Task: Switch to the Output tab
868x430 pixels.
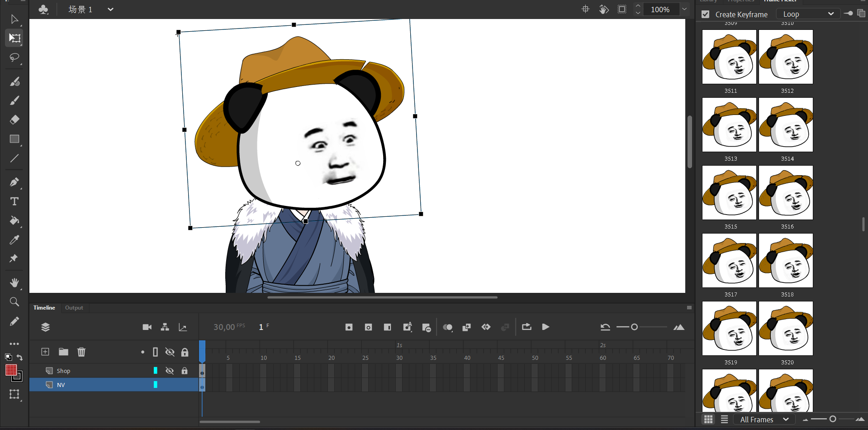Action: pyautogui.click(x=74, y=308)
